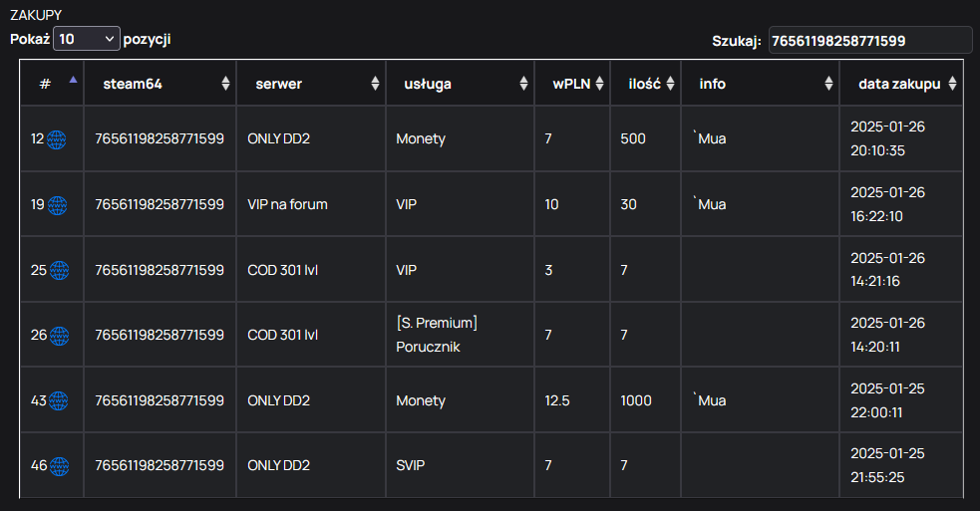Sort table by info column
The width and height of the screenshot is (980, 511).
tap(828, 84)
